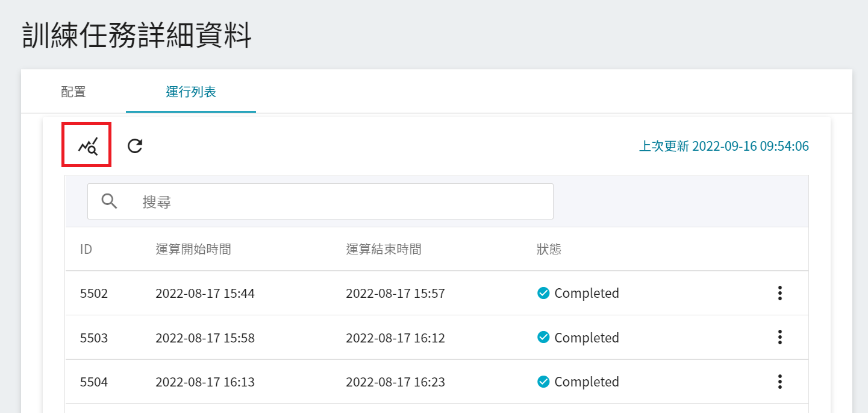The width and height of the screenshot is (868, 413).
Task: Select the 運行列表 tab
Action: pos(191,92)
